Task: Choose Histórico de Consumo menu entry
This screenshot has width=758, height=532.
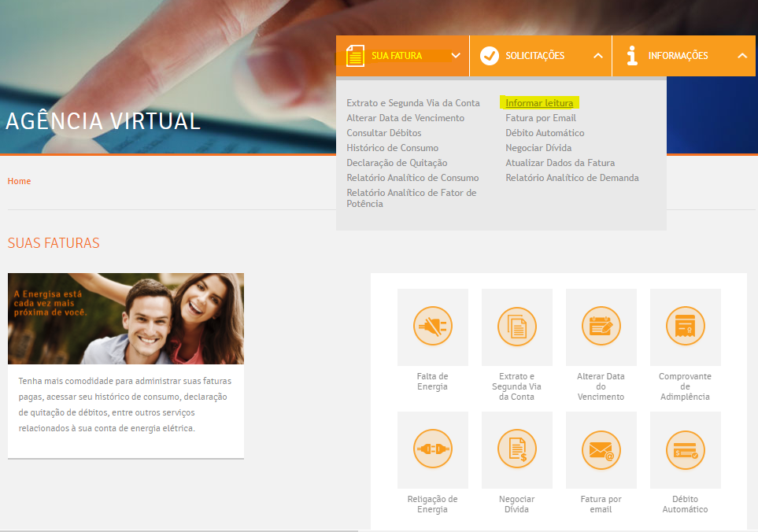Action: point(392,148)
